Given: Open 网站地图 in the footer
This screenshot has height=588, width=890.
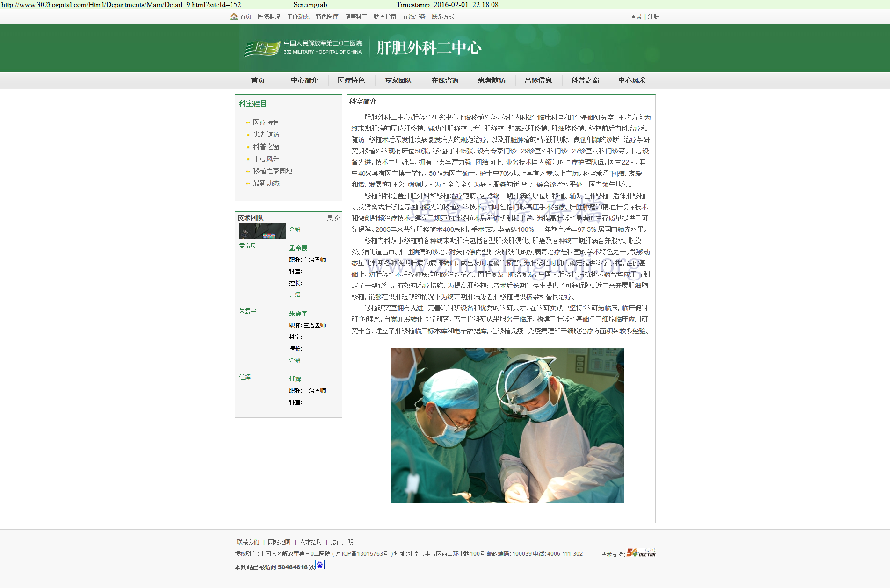Looking at the screenshot, I should coord(279,542).
